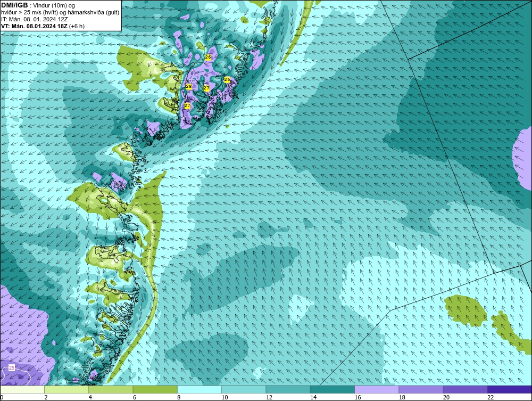Click the '0' tick label on the scale

pos(2,397)
